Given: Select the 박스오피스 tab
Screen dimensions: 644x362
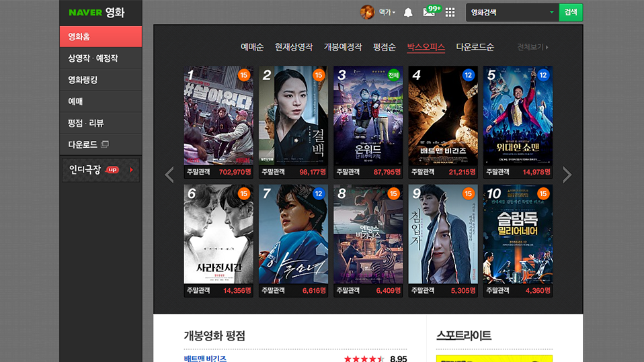Looking at the screenshot, I should pos(426,47).
